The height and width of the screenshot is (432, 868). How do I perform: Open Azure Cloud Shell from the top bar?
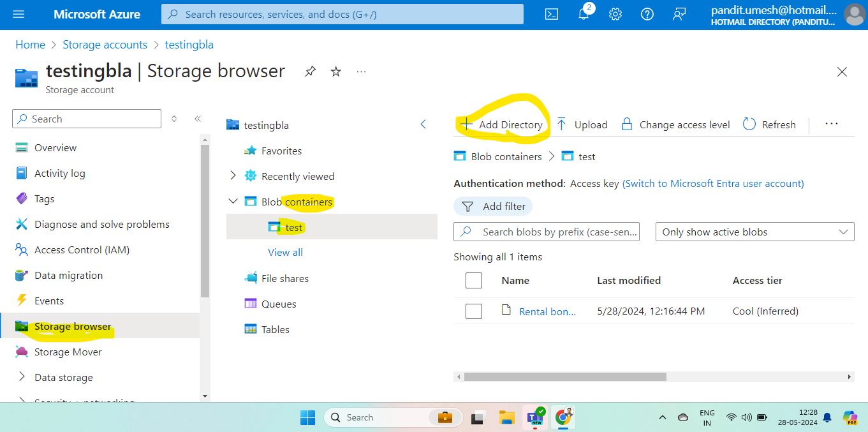(x=551, y=13)
